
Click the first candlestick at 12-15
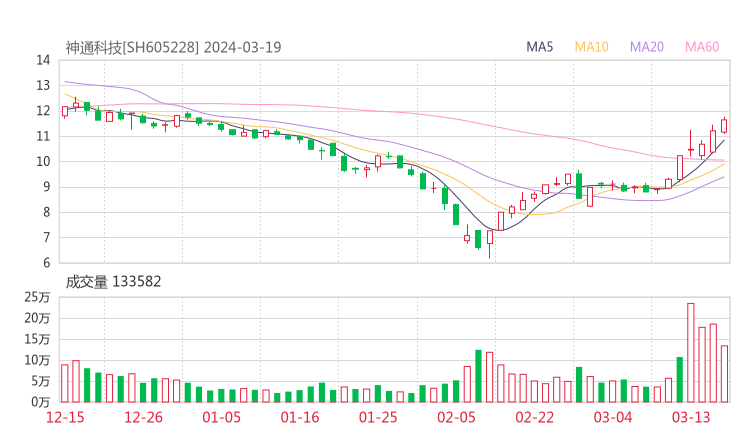[65, 111]
